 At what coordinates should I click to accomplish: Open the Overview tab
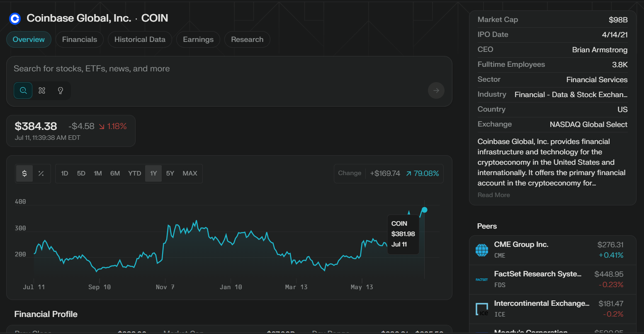point(29,39)
